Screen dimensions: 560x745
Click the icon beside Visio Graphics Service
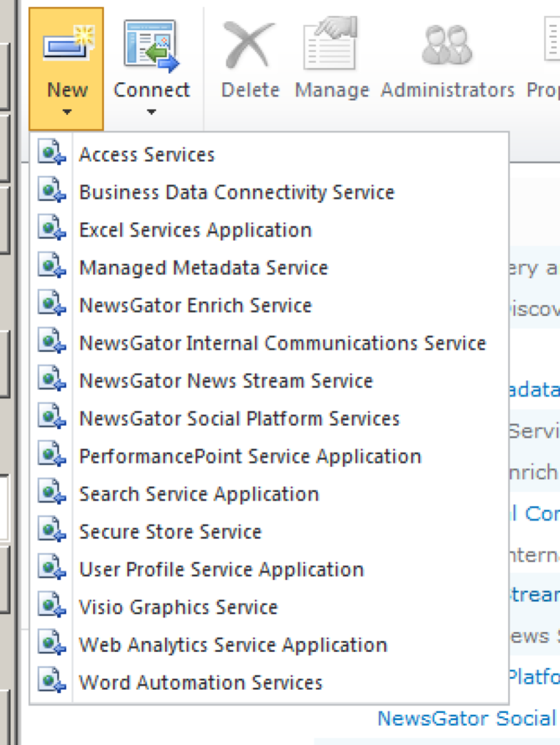tap(52, 607)
